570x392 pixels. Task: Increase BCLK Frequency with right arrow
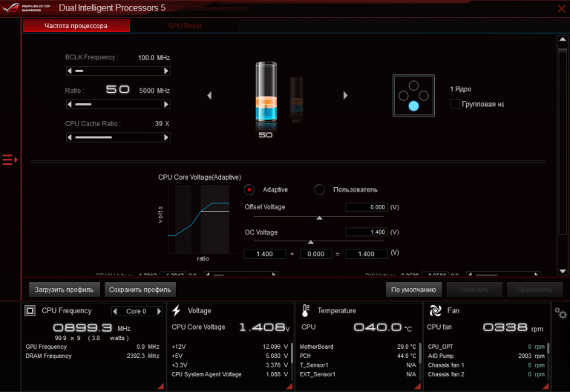click(x=166, y=71)
